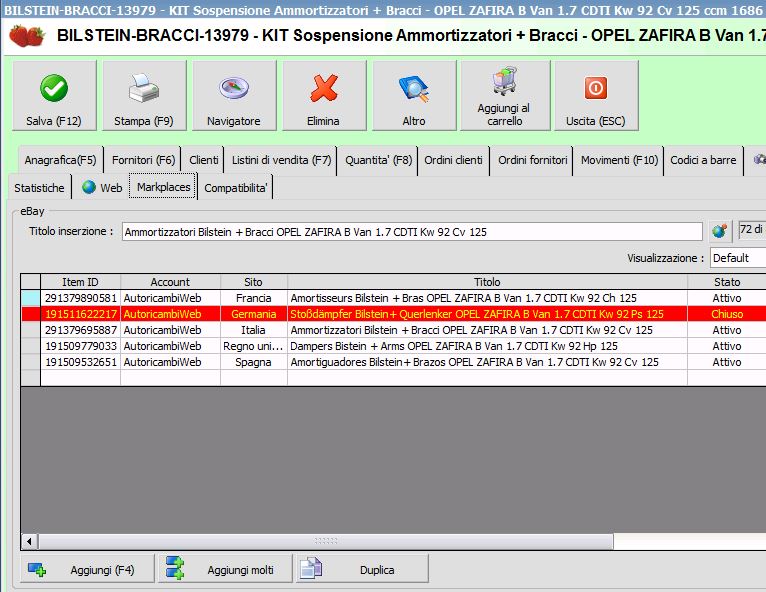Viewport: 766px width, 592px height.
Task: Click the Aggiungi (F4) button
Action: [x=87, y=569]
